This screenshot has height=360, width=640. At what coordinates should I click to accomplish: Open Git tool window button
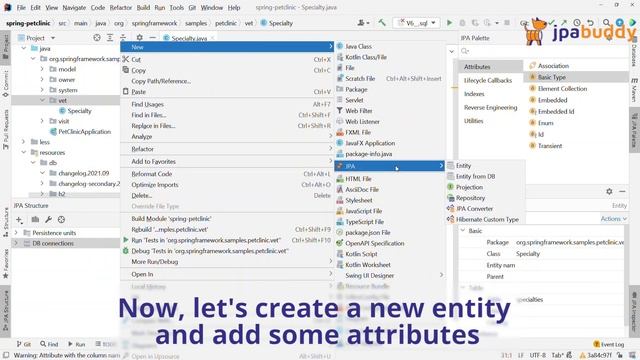click(x=24, y=344)
